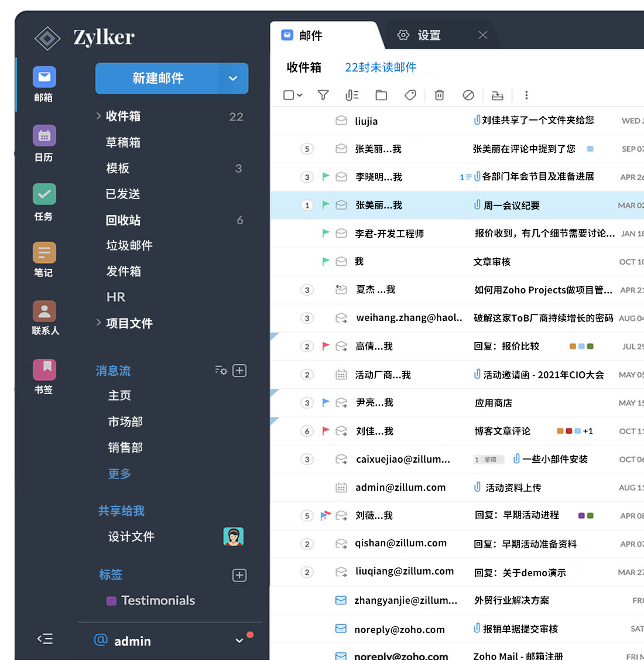
Task: Open the 书签 bookmarks app icon
Action: (44, 370)
